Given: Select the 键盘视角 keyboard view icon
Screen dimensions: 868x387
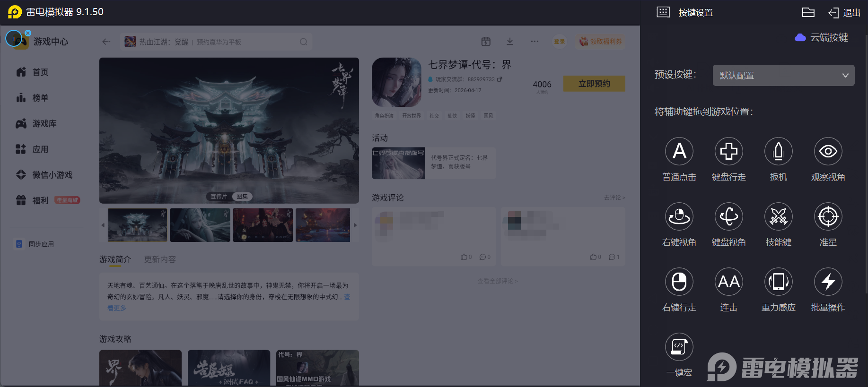Looking at the screenshot, I should [x=729, y=216].
